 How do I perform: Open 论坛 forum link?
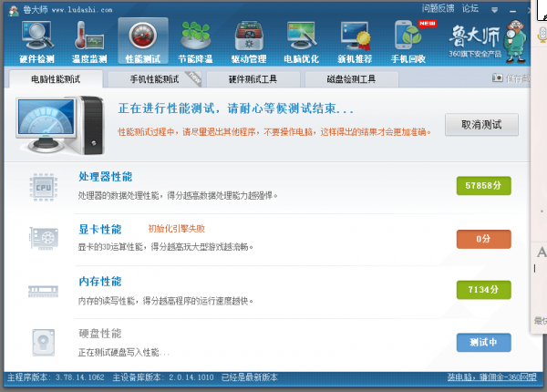470,8
